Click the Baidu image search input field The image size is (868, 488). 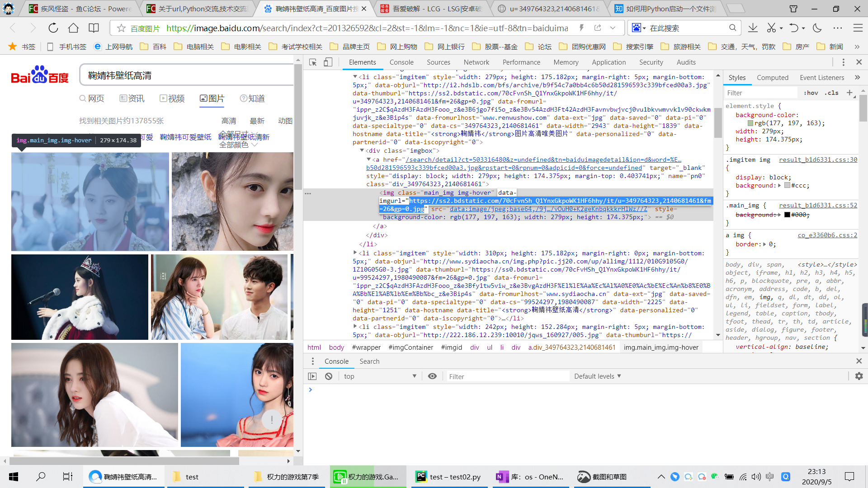(x=187, y=75)
